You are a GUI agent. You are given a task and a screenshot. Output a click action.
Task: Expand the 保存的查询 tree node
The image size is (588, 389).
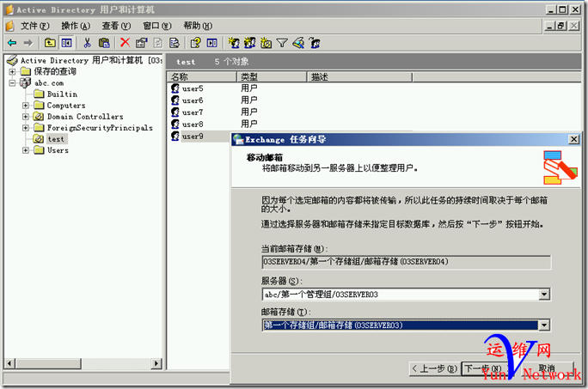click(x=12, y=71)
